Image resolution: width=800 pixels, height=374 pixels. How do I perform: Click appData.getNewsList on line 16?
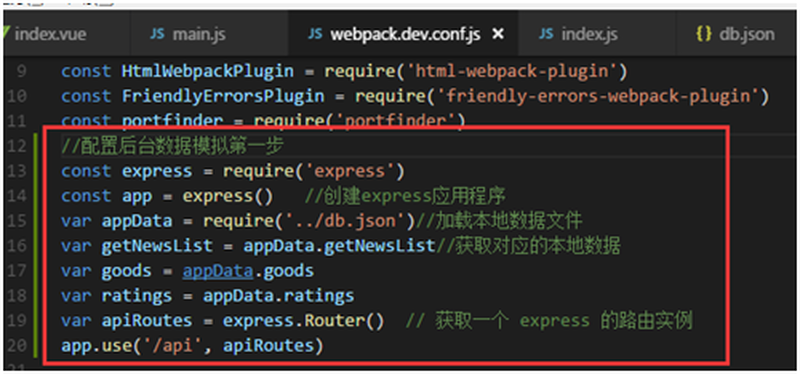tap(339, 246)
